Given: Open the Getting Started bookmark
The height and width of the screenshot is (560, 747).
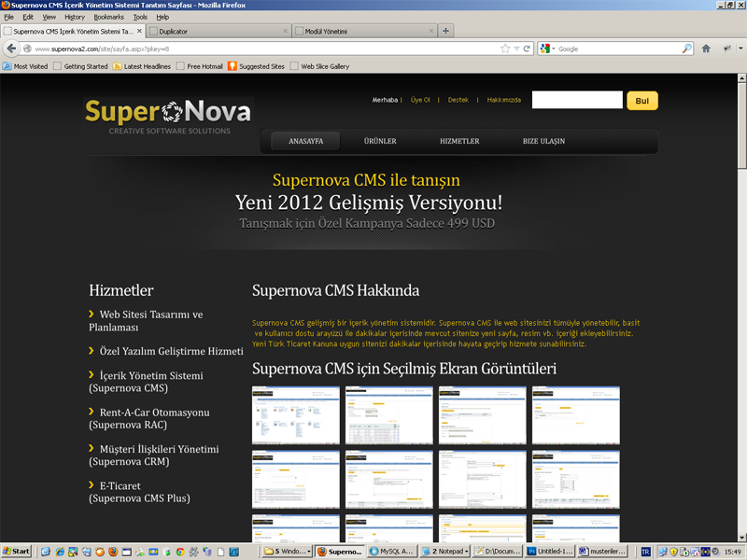Looking at the screenshot, I should pos(80,66).
